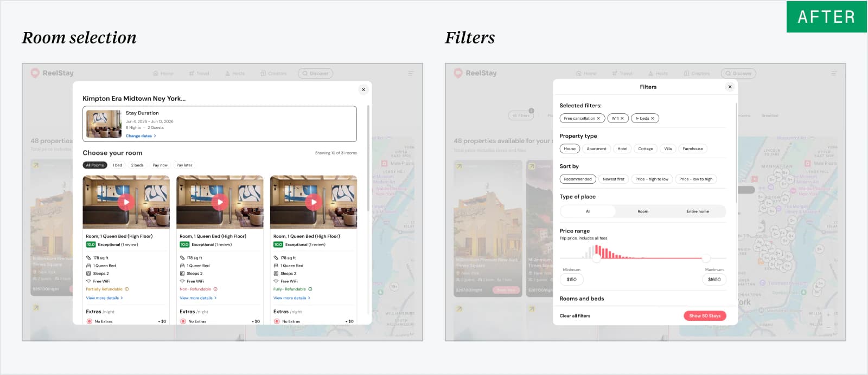This screenshot has width=868, height=375.
Task: Click the Filters dialog scrollbar
Action: (736, 152)
